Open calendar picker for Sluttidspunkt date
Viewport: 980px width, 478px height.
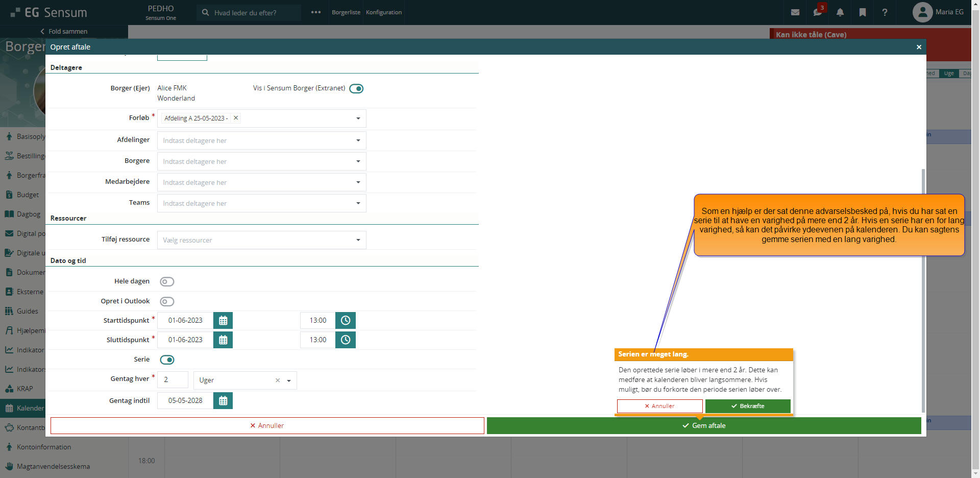coord(223,340)
